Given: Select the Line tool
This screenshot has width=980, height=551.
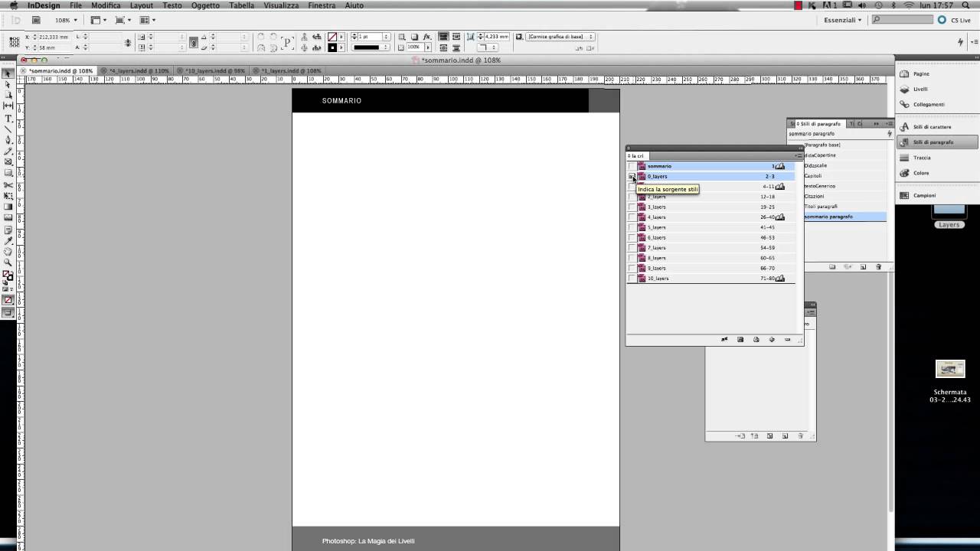Looking at the screenshot, I should (x=8, y=129).
